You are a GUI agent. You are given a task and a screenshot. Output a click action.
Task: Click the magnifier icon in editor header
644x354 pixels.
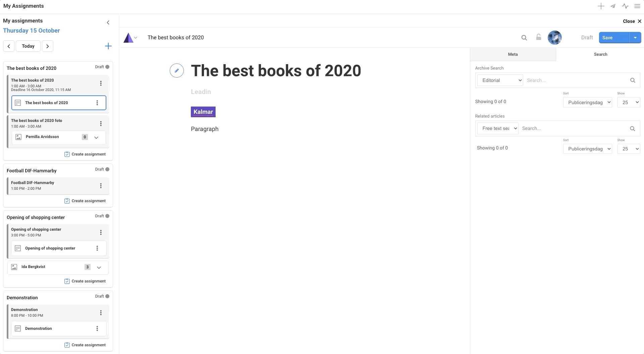point(524,38)
